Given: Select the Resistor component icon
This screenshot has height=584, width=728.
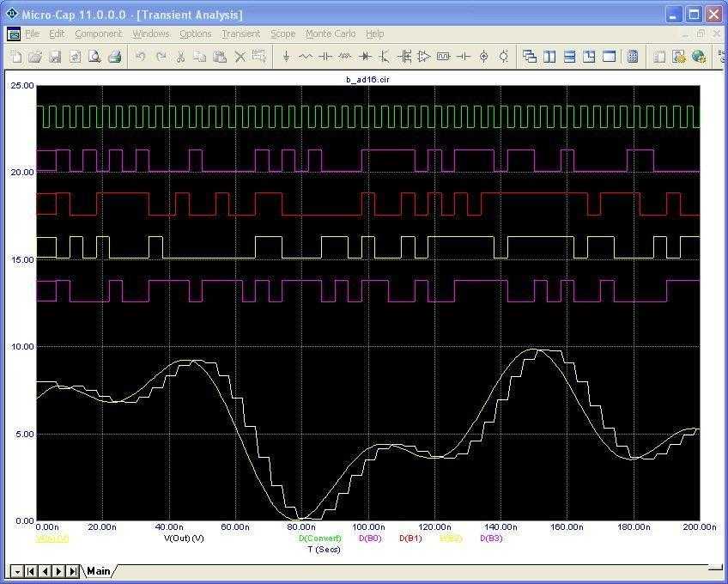Looking at the screenshot, I should 306,57.
